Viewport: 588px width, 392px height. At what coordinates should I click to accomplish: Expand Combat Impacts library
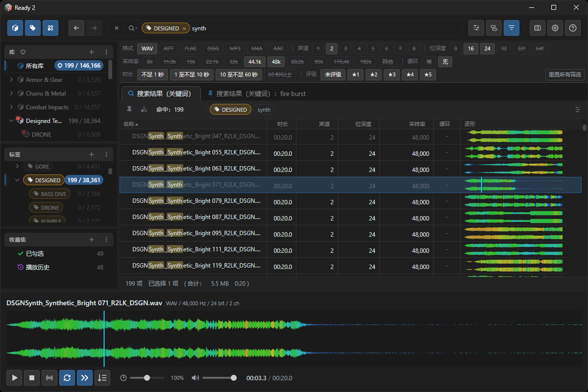click(x=12, y=107)
